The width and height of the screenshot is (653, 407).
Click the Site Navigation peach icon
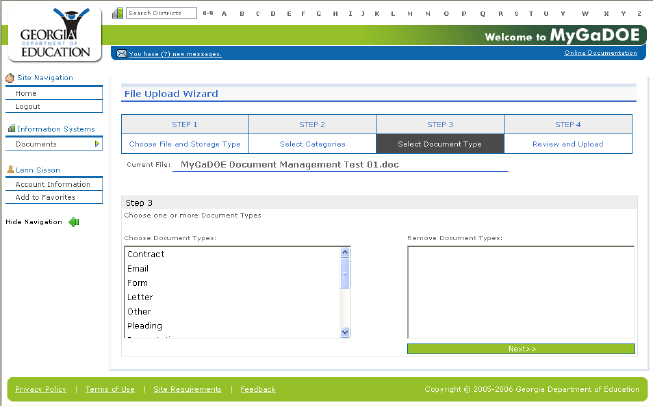point(10,77)
